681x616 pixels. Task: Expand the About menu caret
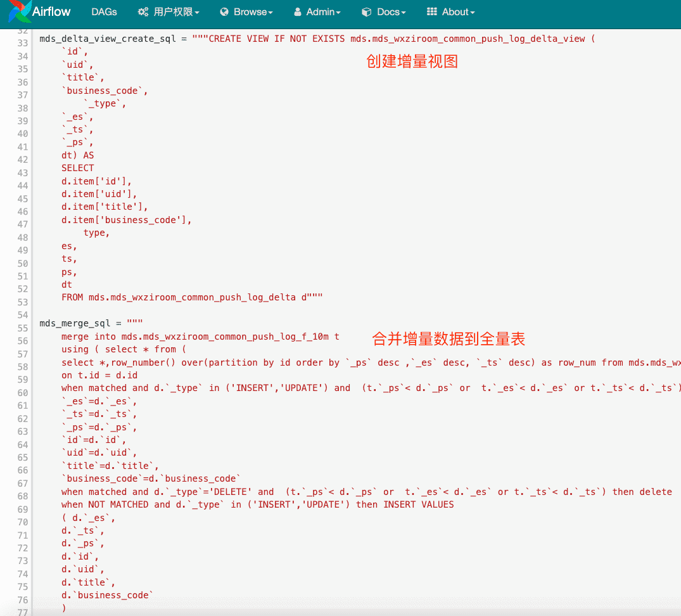pos(472,13)
